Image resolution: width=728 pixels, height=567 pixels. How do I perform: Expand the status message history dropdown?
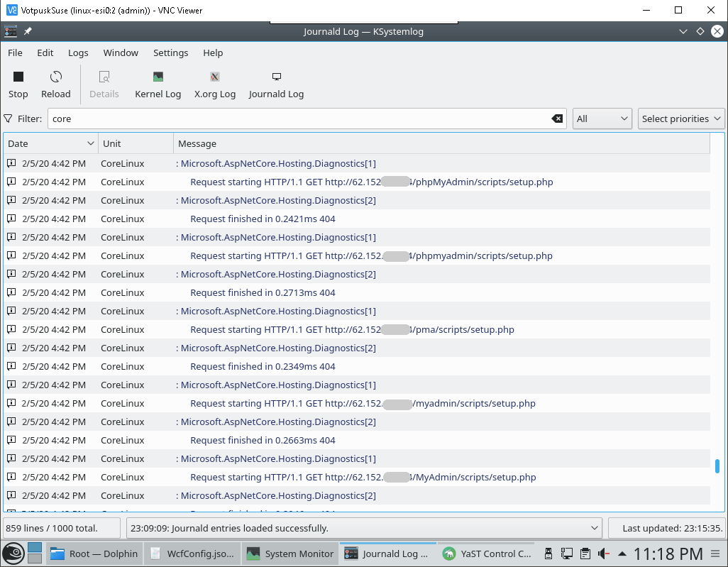pyautogui.click(x=594, y=528)
